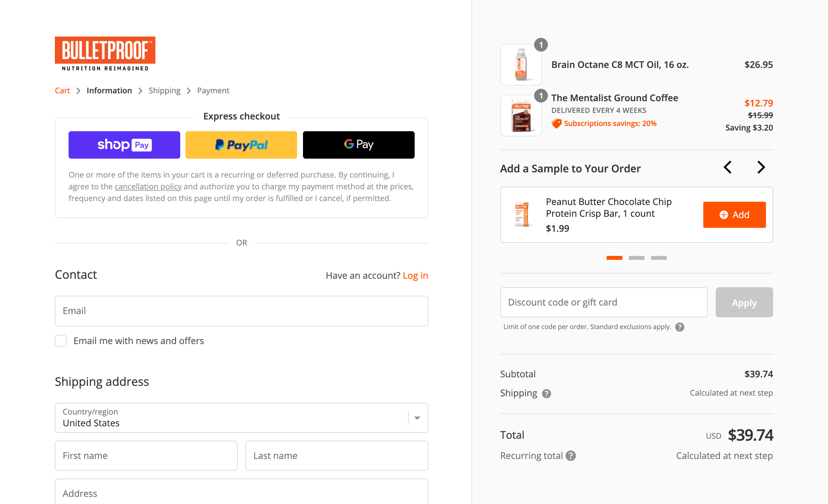Image resolution: width=828 pixels, height=504 pixels.
Task: Check Email me with news and offers
Action: point(61,341)
